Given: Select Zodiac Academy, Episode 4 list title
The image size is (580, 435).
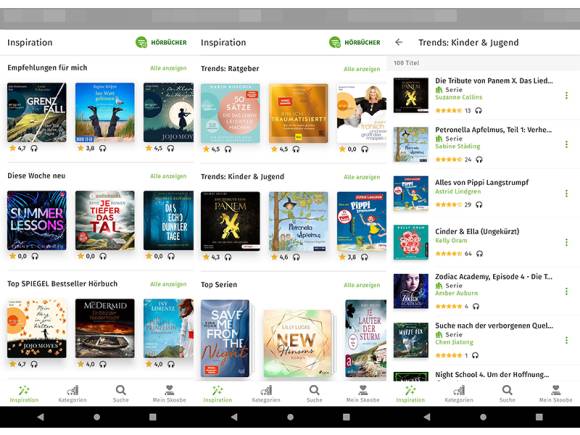Looking at the screenshot, I should 493,277.
